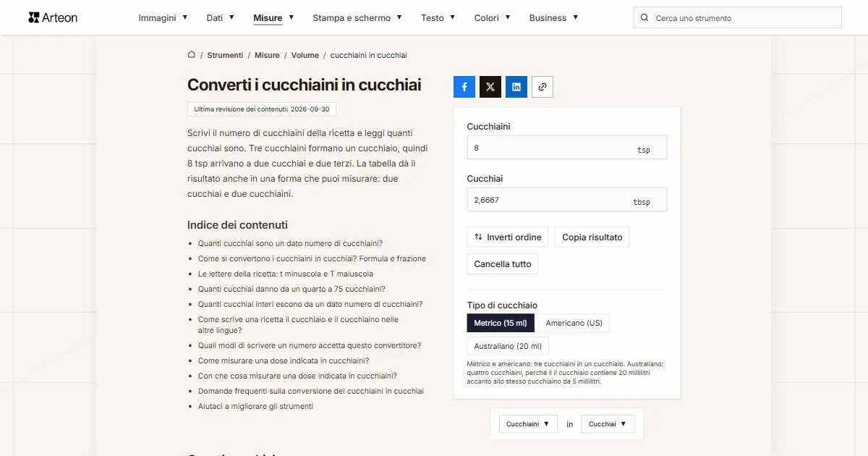The width and height of the screenshot is (868, 456).
Task: Open the Stampa e schermo menu
Action: (x=357, y=18)
